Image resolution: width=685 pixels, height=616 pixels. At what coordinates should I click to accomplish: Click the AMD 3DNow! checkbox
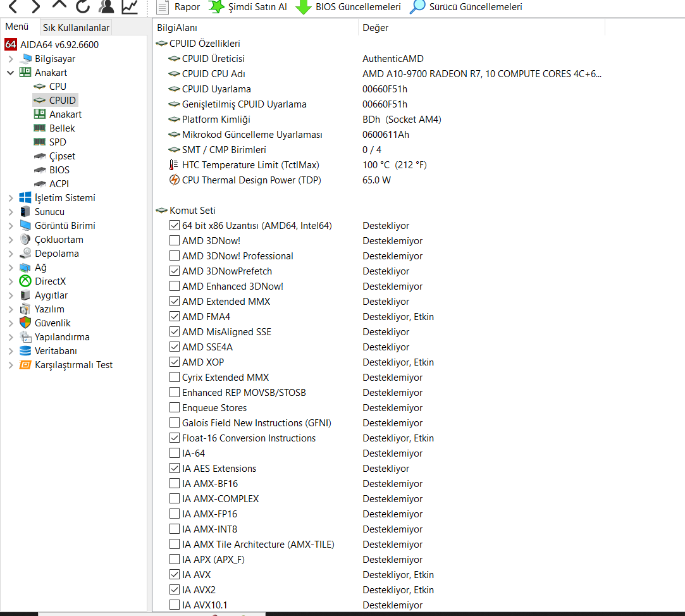175,241
